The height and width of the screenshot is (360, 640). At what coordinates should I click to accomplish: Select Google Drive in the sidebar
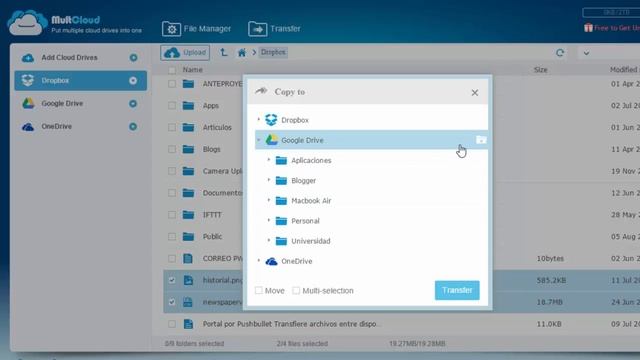(x=62, y=103)
